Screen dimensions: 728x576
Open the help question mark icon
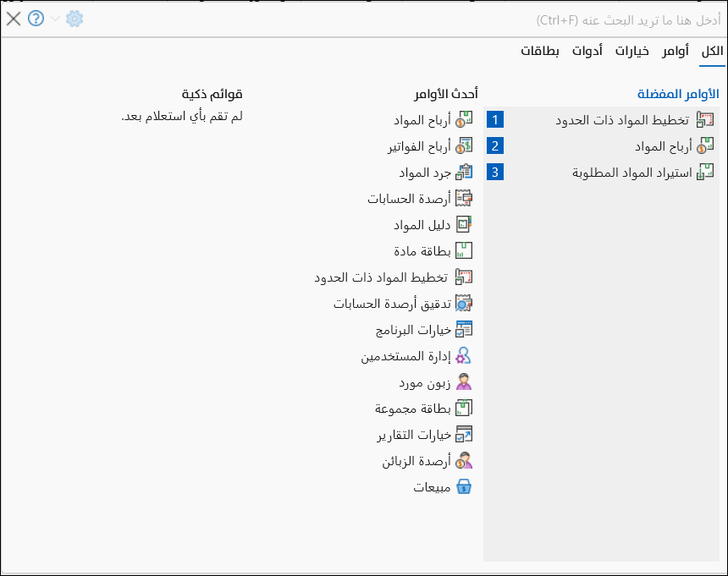pos(36,19)
